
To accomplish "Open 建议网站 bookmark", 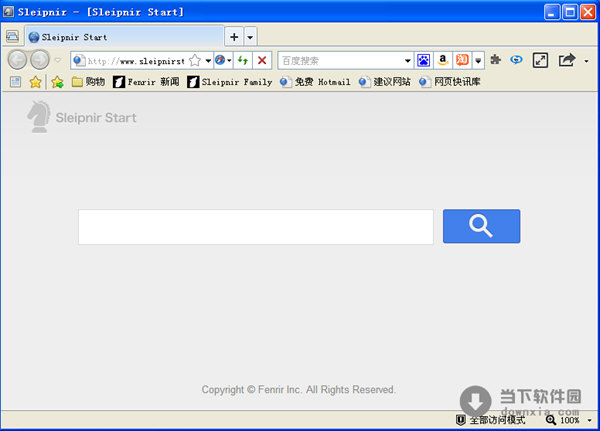I will (385, 82).
